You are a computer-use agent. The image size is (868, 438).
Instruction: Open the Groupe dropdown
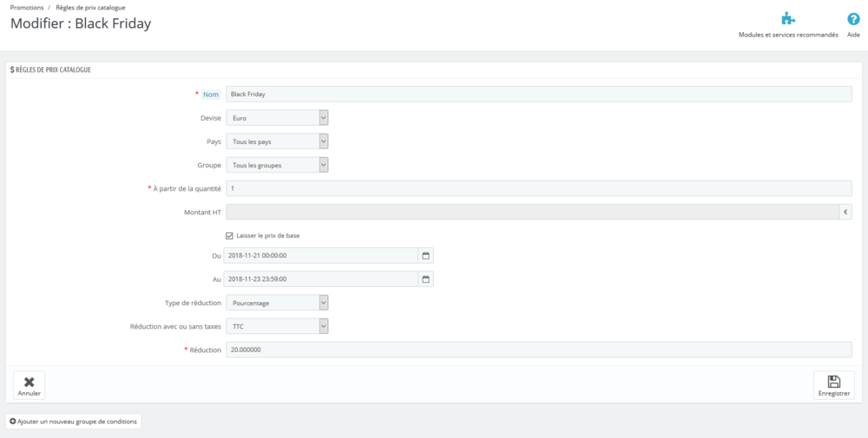[x=277, y=165]
